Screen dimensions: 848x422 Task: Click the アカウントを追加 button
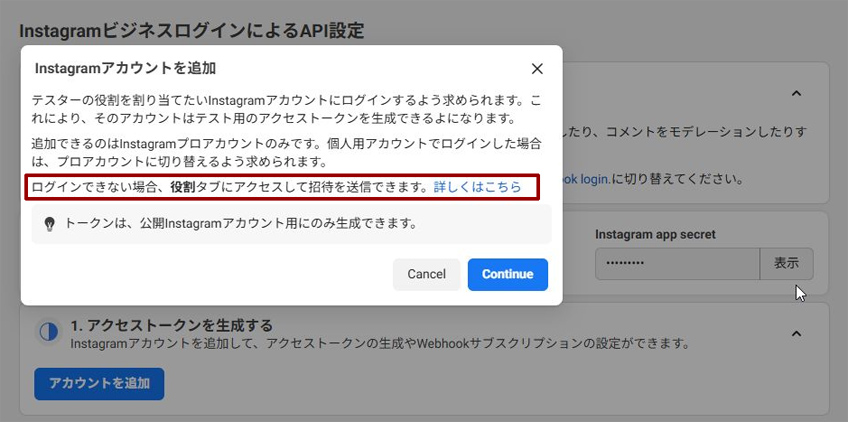pos(99,384)
